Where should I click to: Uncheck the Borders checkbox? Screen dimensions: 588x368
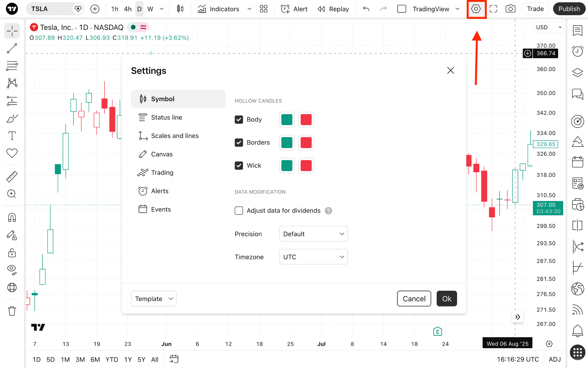point(239,142)
